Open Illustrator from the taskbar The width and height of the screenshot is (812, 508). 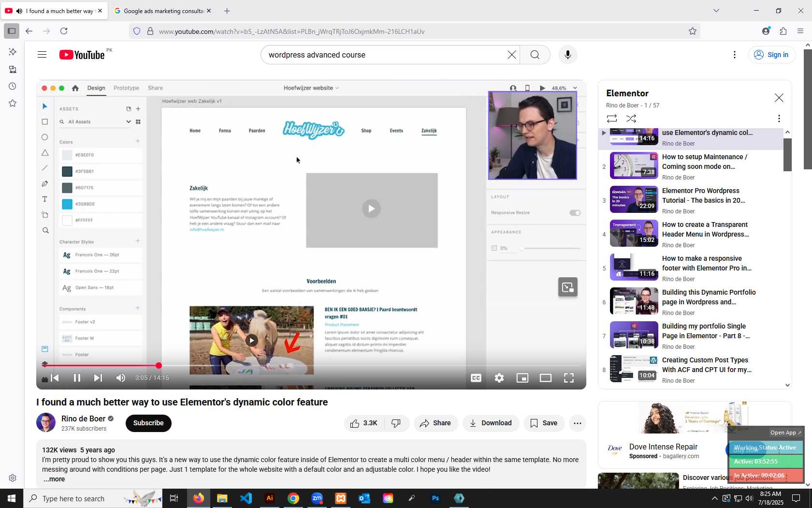[x=270, y=498]
